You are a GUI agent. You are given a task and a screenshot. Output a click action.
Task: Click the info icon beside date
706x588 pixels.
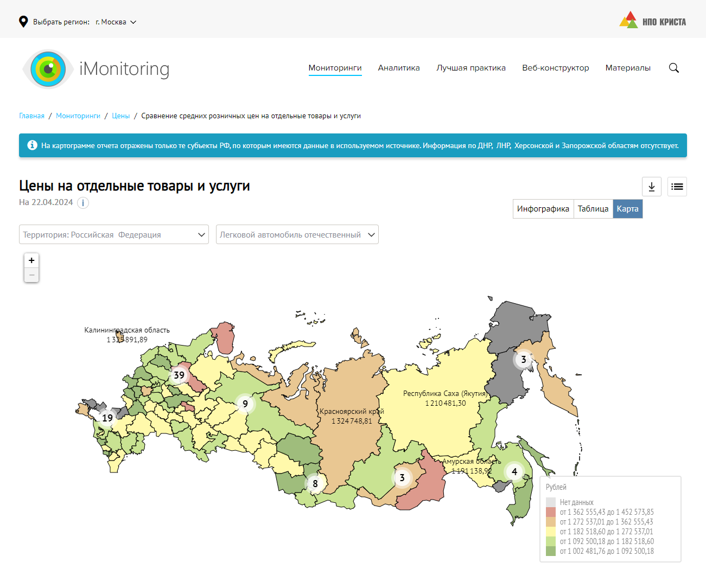pyautogui.click(x=83, y=203)
